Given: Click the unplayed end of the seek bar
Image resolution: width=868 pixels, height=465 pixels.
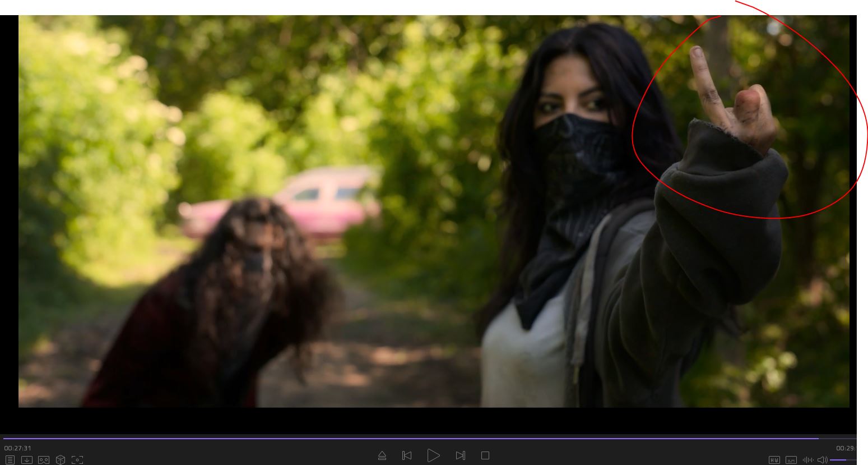Looking at the screenshot, I should click(x=838, y=438).
